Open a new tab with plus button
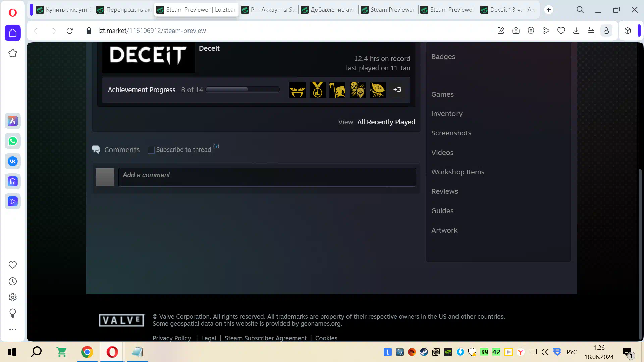This screenshot has width=644, height=362. [x=549, y=10]
